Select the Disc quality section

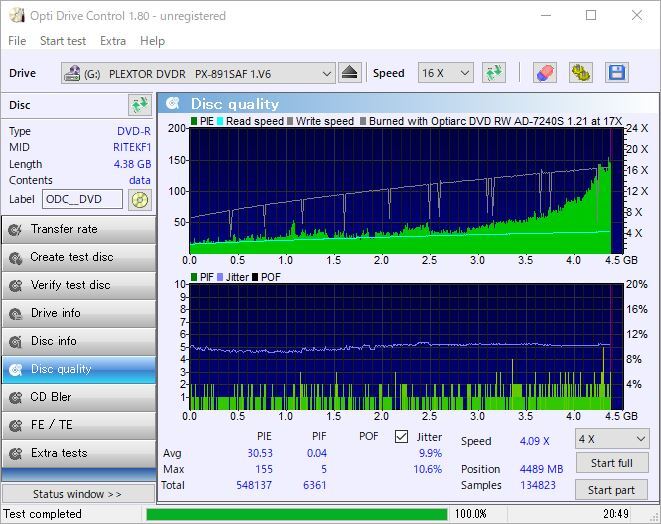pos(78,369)
